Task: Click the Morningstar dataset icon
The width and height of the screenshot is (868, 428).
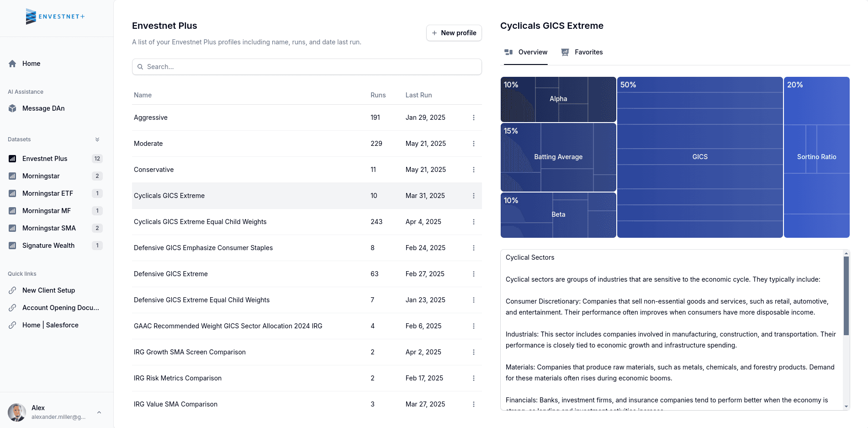Action: [12, 176]
